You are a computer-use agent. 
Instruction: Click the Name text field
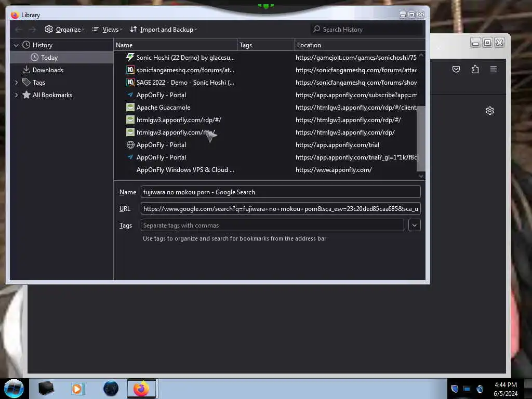pos(281,192)
